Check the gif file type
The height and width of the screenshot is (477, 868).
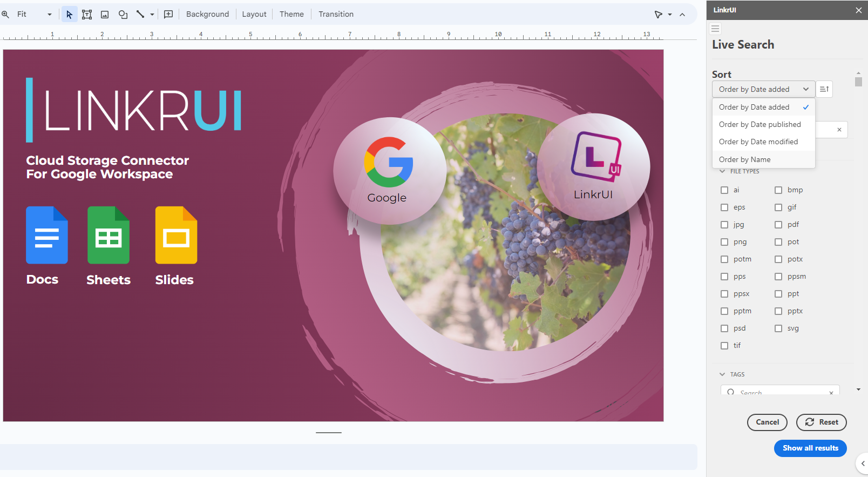pyautogui.click(x=778, y=207)
